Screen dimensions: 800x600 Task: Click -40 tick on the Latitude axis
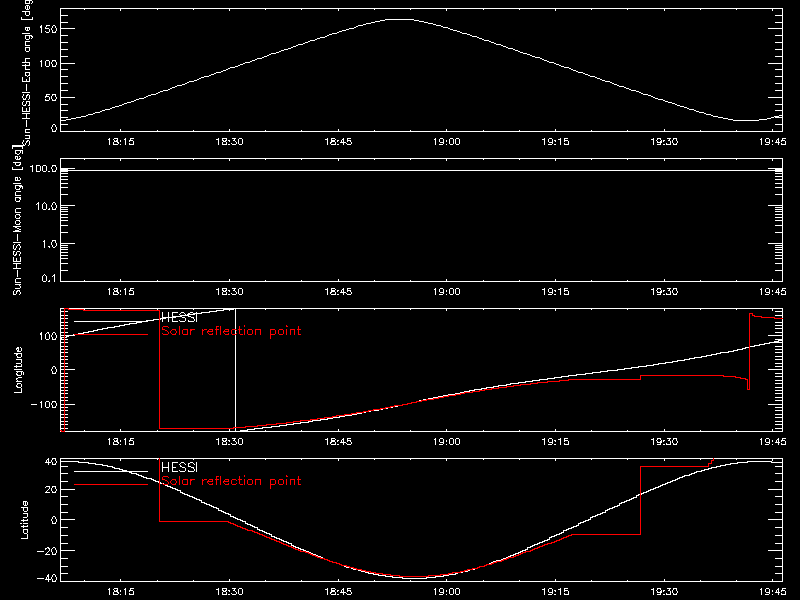coord(47,579)
